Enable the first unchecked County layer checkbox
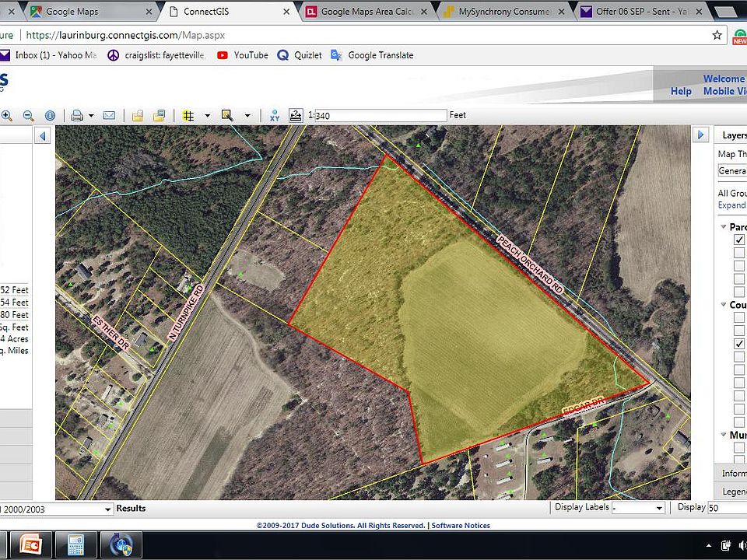 739,318
